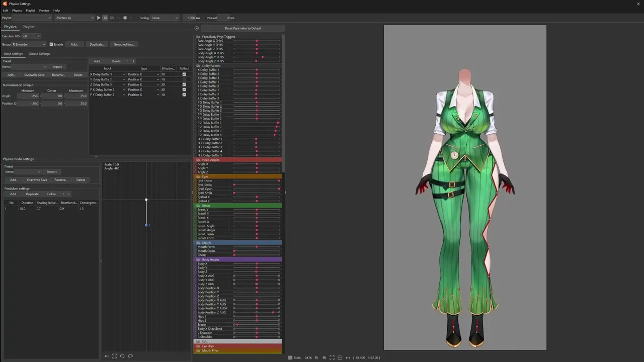
Task: Click the Group editing... button
Action: click(124, 44)
